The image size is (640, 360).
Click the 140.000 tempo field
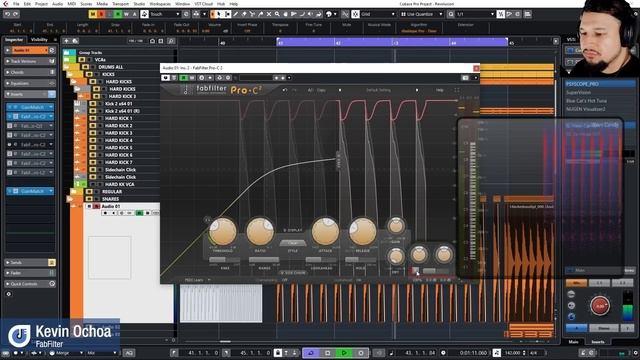pos(513,353)
